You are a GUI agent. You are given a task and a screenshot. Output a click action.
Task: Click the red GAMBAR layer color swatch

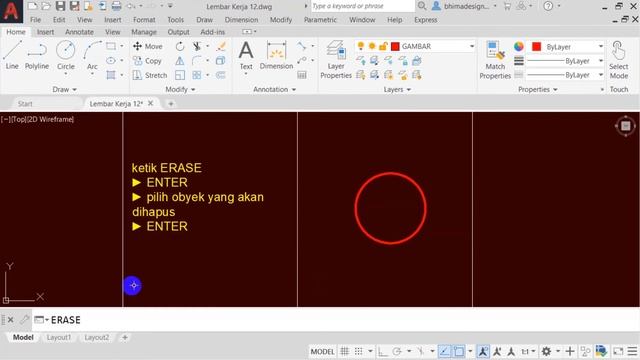(x=395, y=46)
